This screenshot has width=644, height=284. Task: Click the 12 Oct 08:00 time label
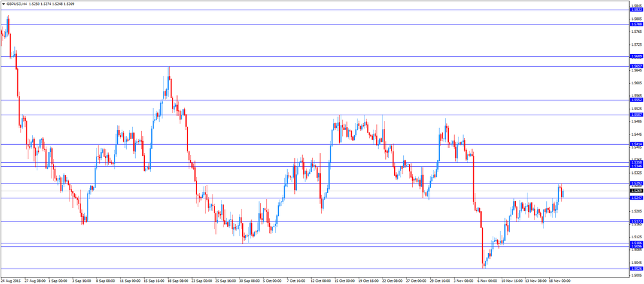pos(321,281)
